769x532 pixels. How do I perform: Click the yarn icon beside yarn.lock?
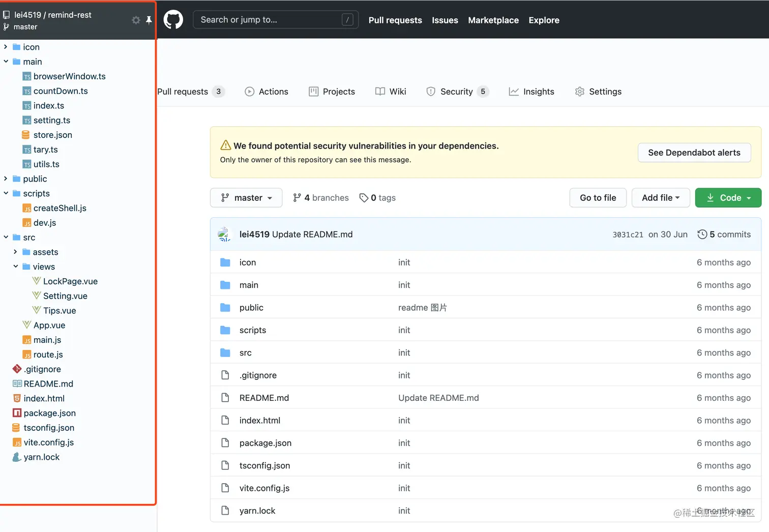tap(16, 457)
